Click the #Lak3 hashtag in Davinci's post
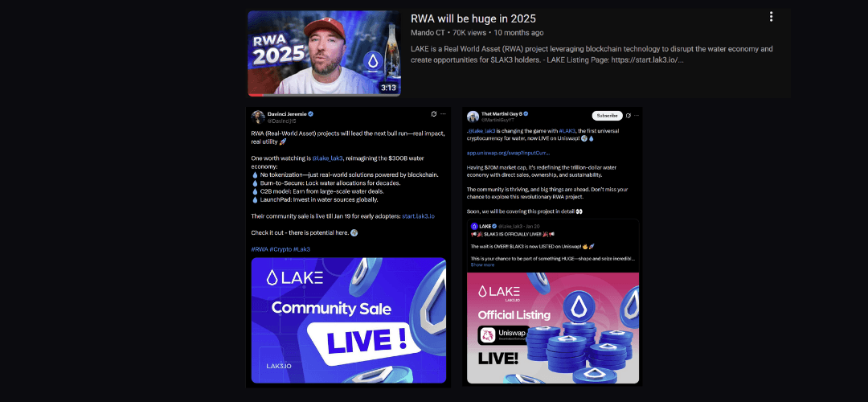This screenshot has width=868, height=402. tap(301, 250)
